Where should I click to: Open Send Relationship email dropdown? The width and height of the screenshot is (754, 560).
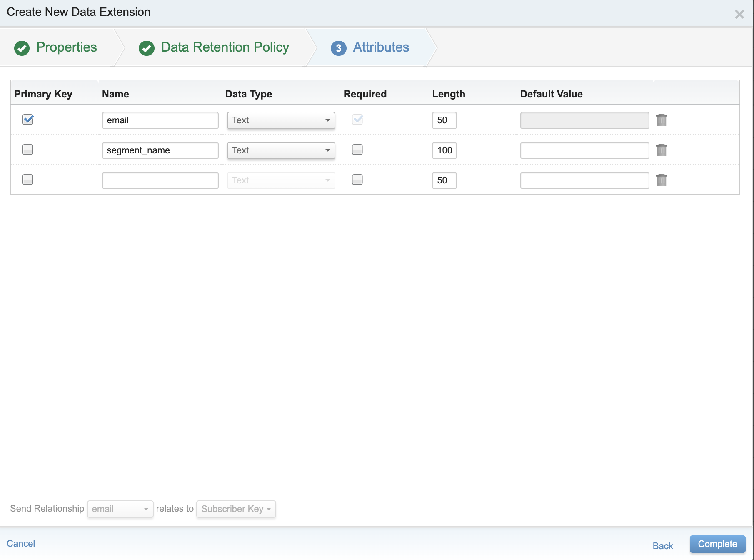120,509
